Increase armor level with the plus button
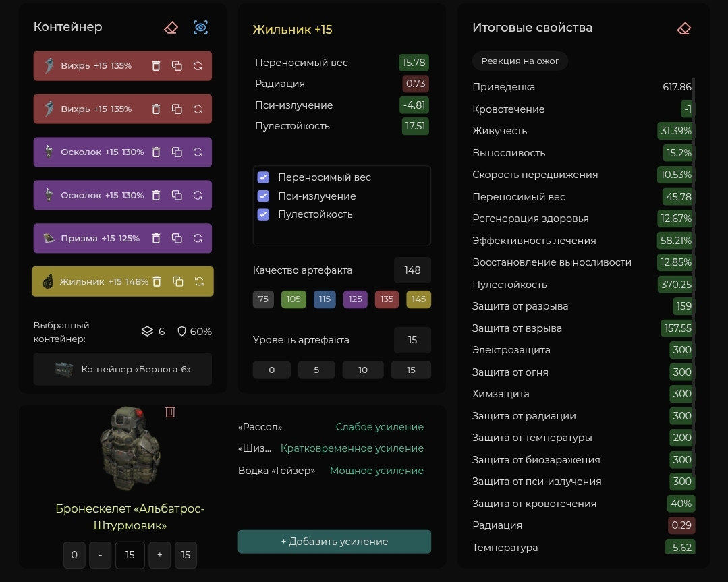The width and height of the screenshot is (728, 582). [x=160, y=555]
